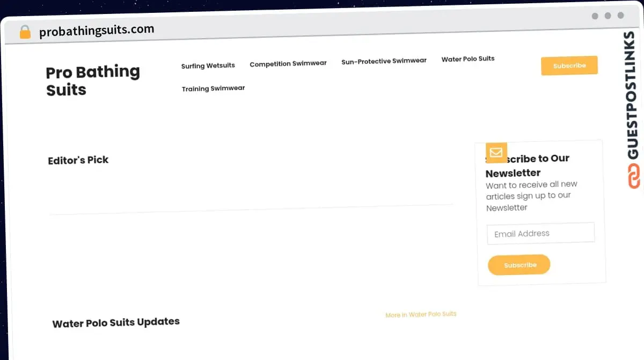Viewport: 644px width, 360px height.
Task: Click the envelope icon on newsletter box
Action: pyautogui.click(x=496, y=153)
